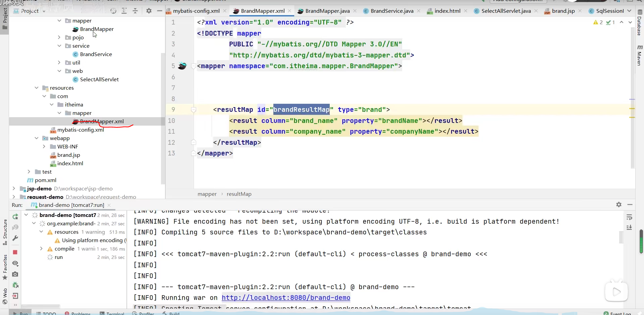Click the camera dump threads icon

tap(15, 274)
